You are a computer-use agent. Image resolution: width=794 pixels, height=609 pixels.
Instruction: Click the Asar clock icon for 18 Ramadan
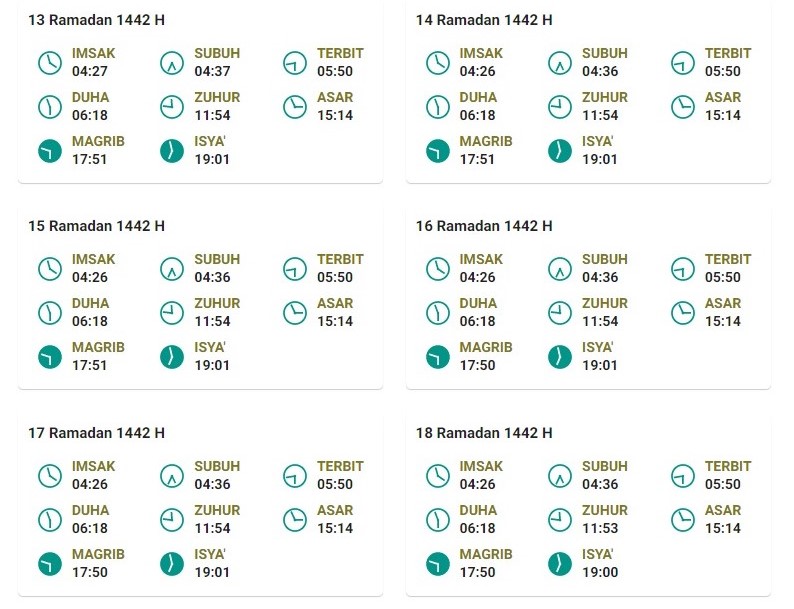(683, 520)
